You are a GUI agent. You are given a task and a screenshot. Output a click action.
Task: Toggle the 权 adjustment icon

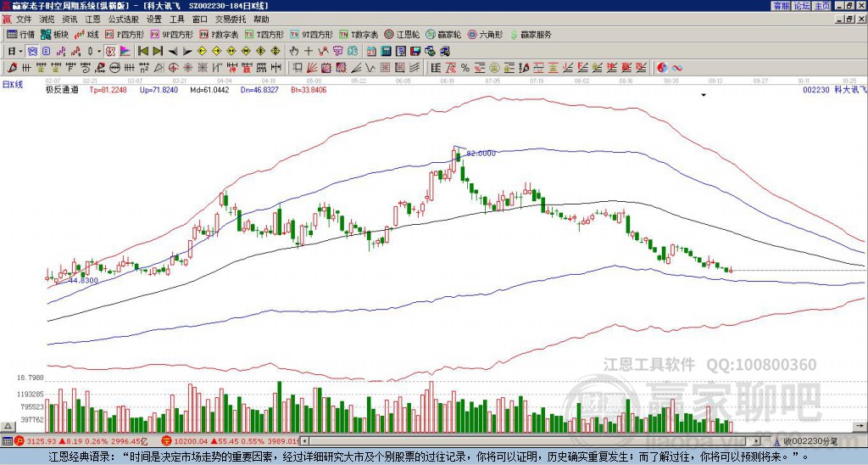pos(110,52)
